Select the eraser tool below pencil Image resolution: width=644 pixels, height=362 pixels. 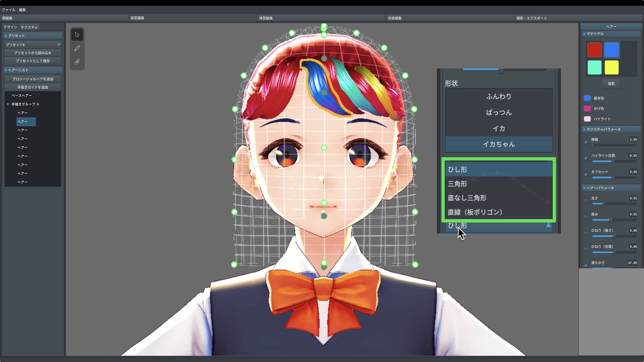[77, 62]
